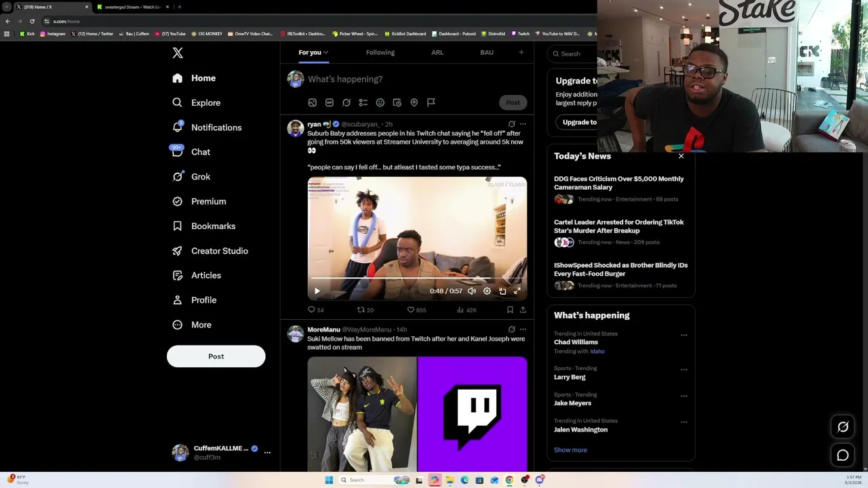Image resolution: width=868 pixels, height=488 pixels.
Task: View analytics for ryan's post (42K)
Action: (x=467, y=310)
